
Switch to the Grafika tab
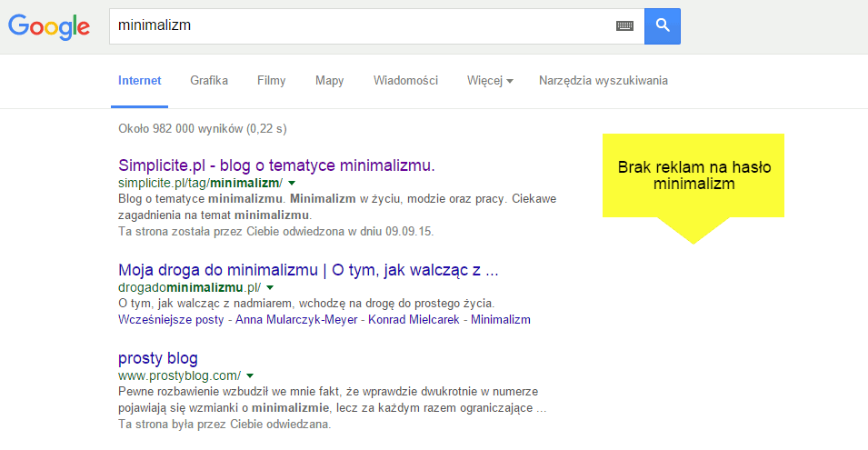[x=209, y=81]
